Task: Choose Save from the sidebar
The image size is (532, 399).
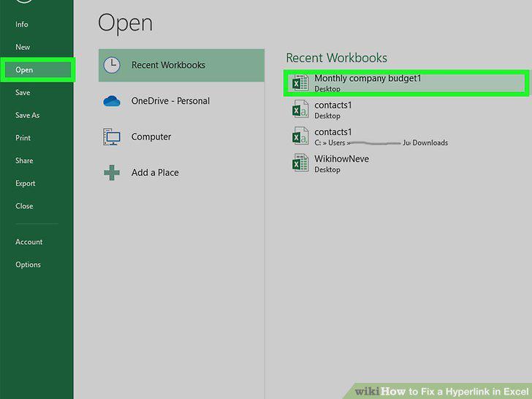Action: click(x=23, y=93)
